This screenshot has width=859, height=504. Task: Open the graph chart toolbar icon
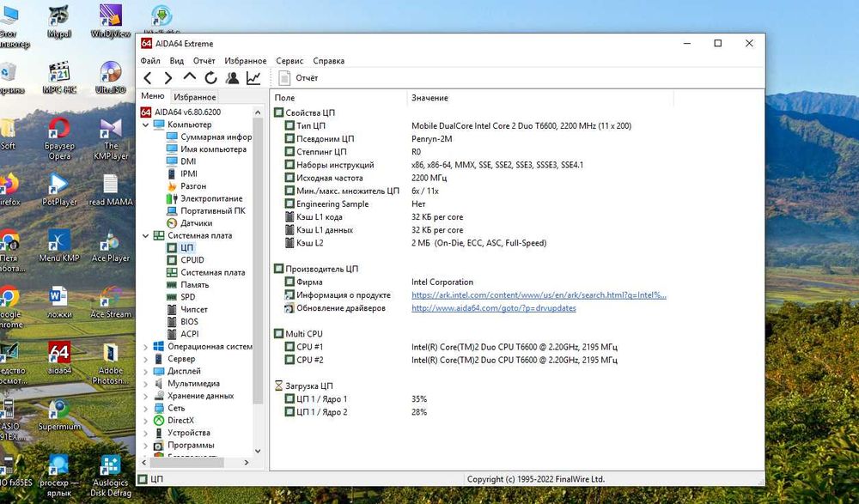coord(253,78)
